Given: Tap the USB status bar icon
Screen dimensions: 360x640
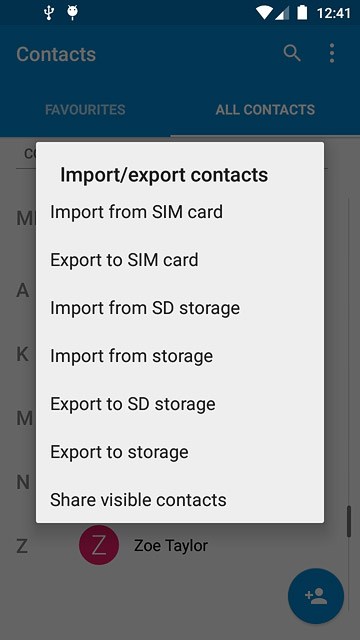Looking at the screenshot, I should (49, 13).
